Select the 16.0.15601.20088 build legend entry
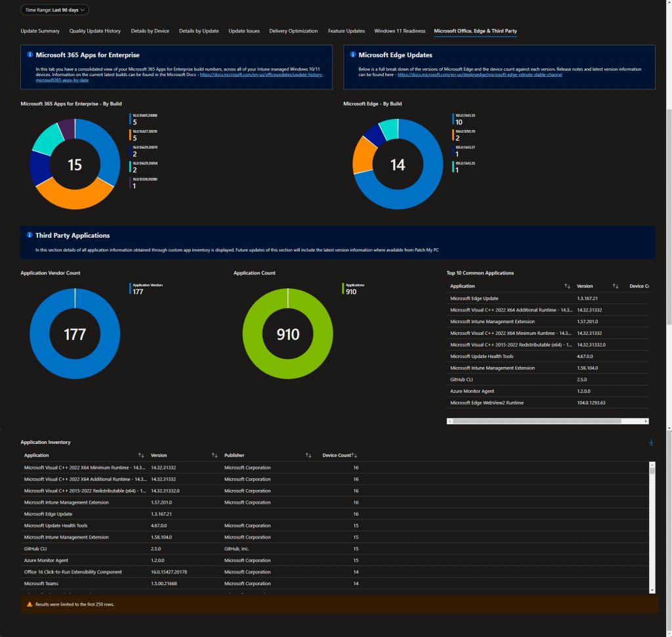The height and width of the screenshot is (637, 672). (144, 120)
